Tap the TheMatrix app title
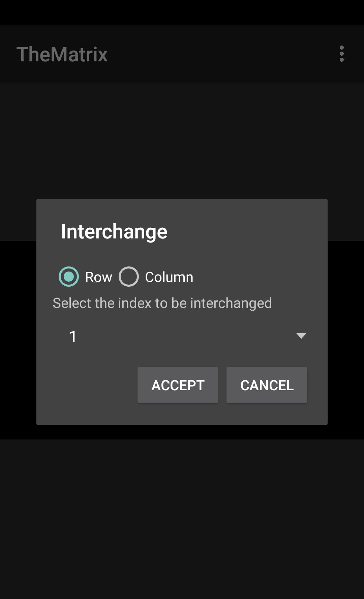Screen dimensions: 364x599 point(62,54)
